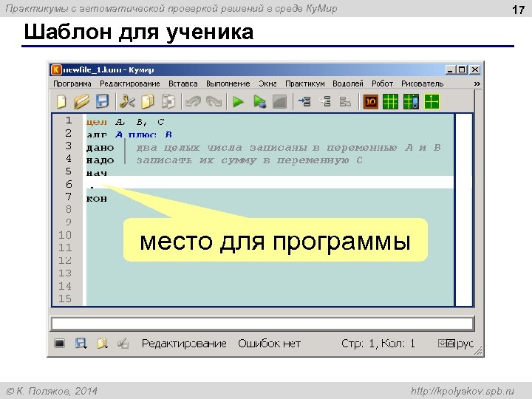Open the Программа menu
The width and height of the screenshot is (532, 399).
tap(72, 83)
